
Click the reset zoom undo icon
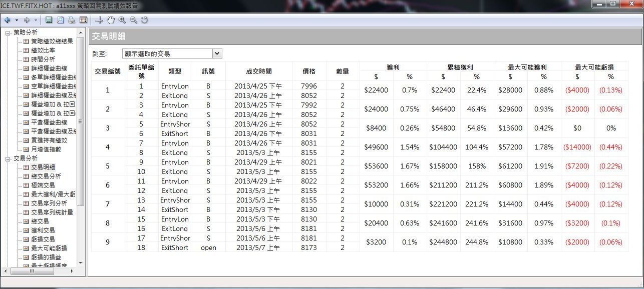[x=145, y=20]
